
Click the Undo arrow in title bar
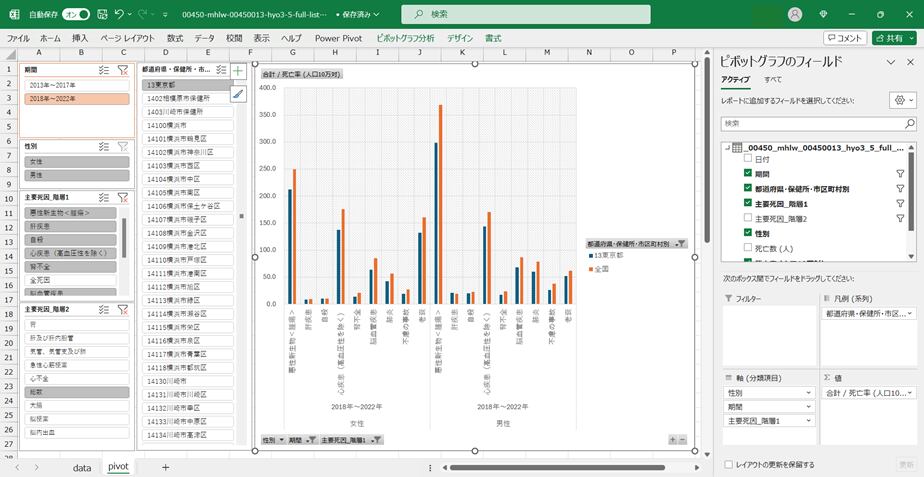(x=120, y=14)
